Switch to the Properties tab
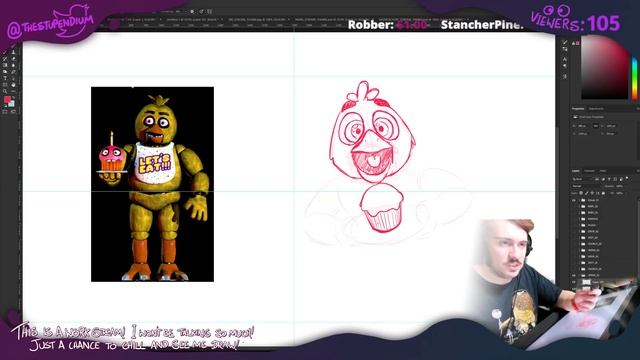 (578, 109)
